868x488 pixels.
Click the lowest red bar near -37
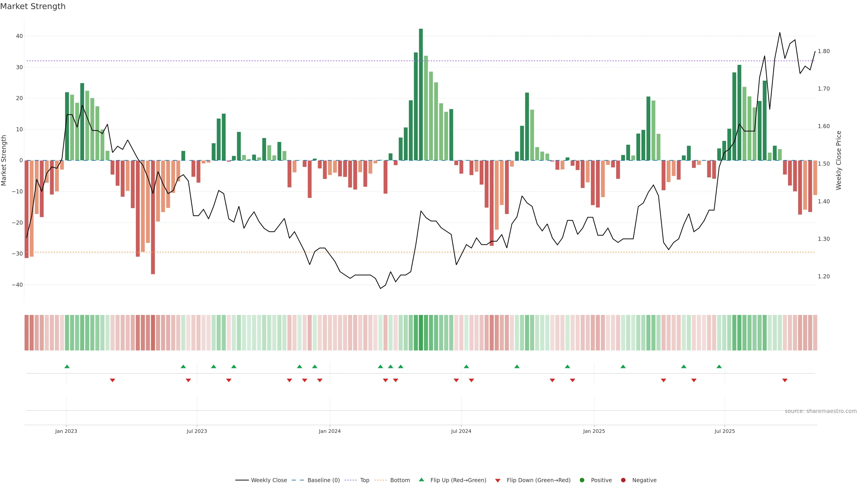coord(153,217)
